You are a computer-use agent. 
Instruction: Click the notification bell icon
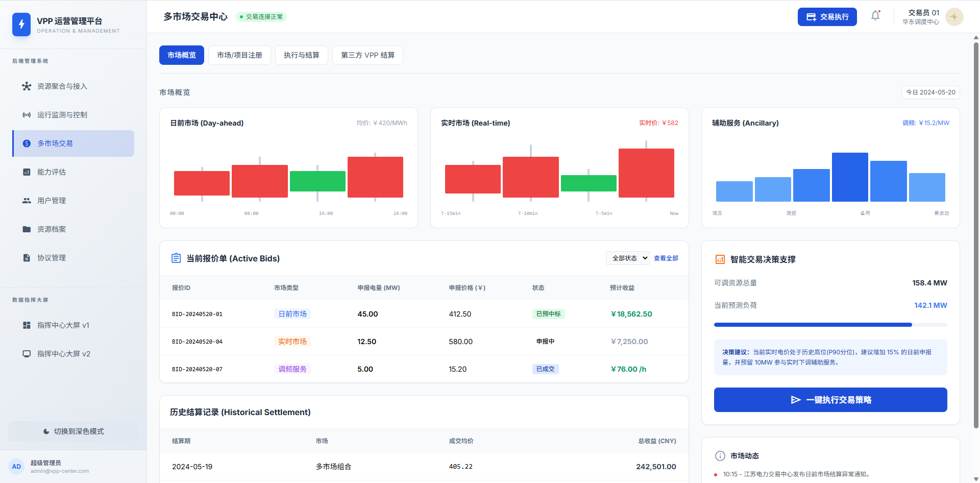click(x=875, y=16)
